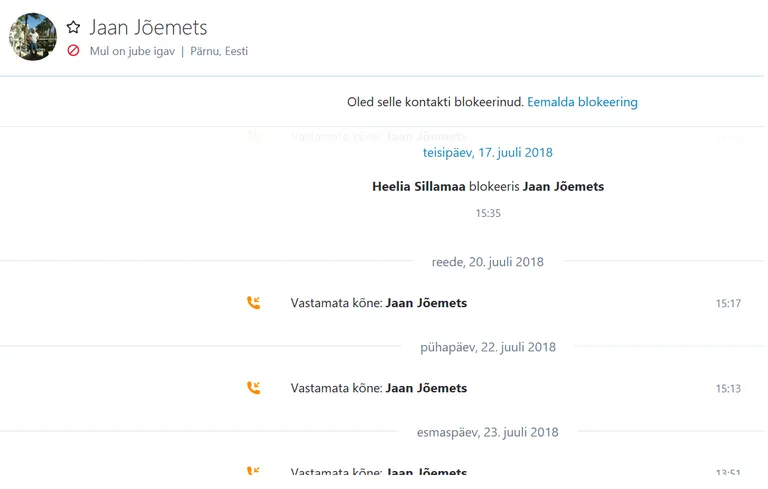
Task: Select the teisipäev, 17. juuli 2018 date header
Action: 487,152
